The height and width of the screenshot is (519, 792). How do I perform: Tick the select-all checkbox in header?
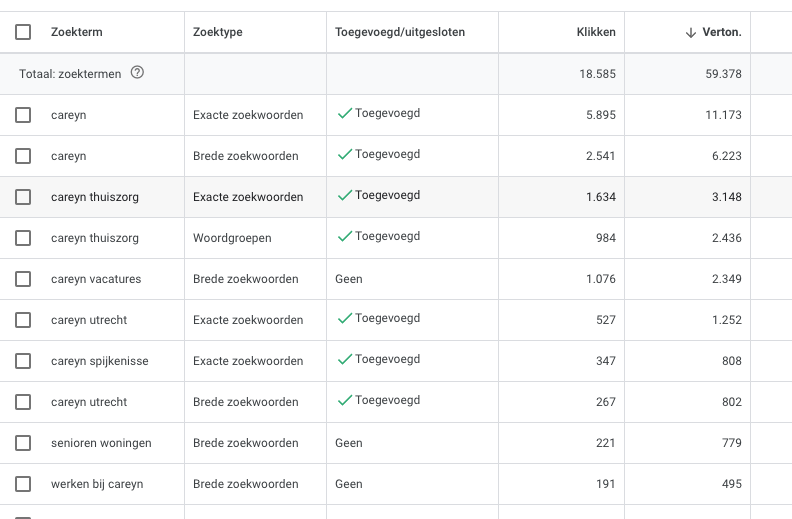pyautogui.click(x=23, y=32)
